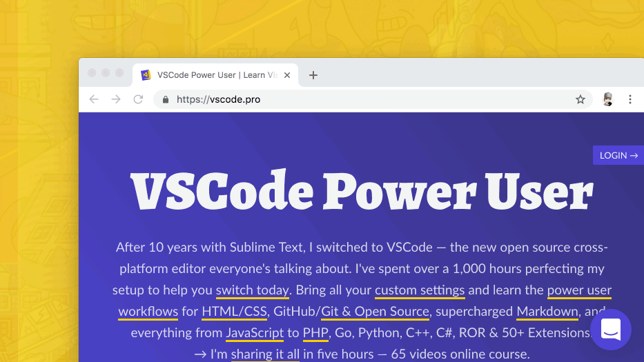
Task: Click the window minimize button
Action: (106, 72)
